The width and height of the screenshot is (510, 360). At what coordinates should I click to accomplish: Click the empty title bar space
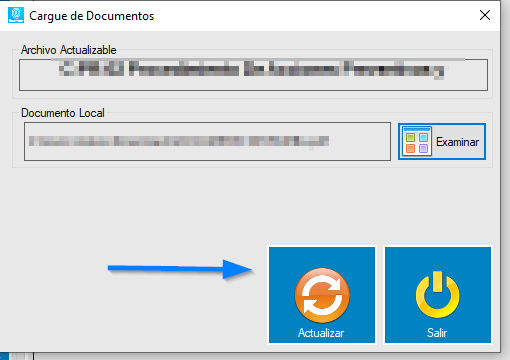pos(313,16)
